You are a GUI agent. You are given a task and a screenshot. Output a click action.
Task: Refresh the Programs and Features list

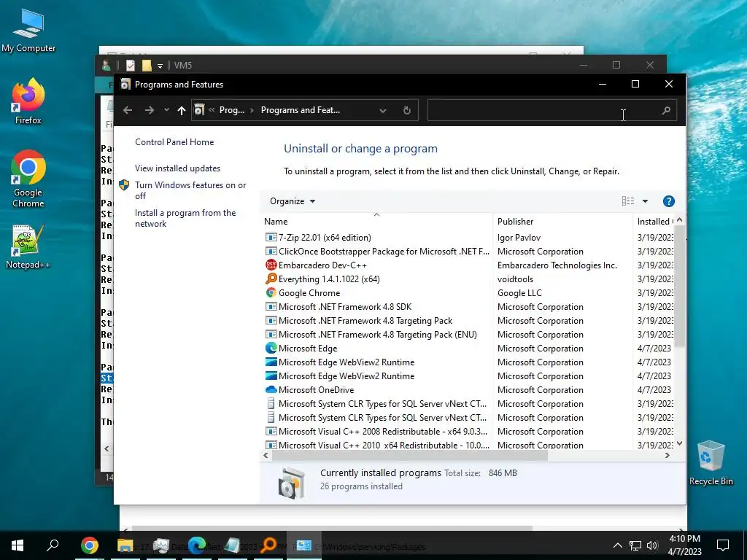[x=407, y=111]
